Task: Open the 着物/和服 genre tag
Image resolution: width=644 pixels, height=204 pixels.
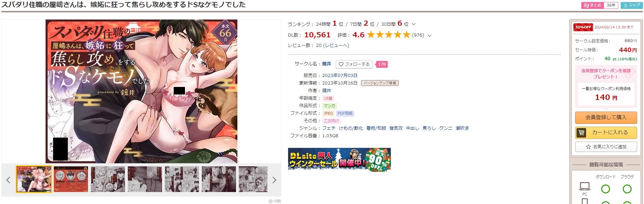Action: tap(376, 128)
